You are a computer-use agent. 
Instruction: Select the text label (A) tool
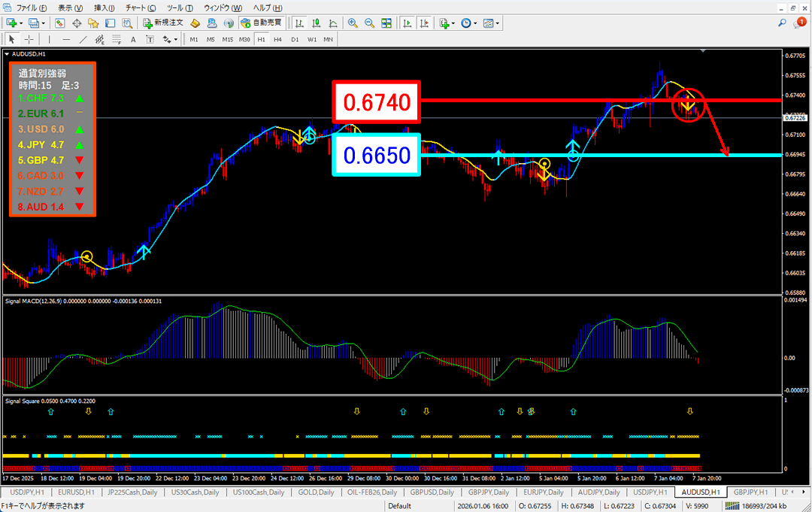tap(133, 39)
